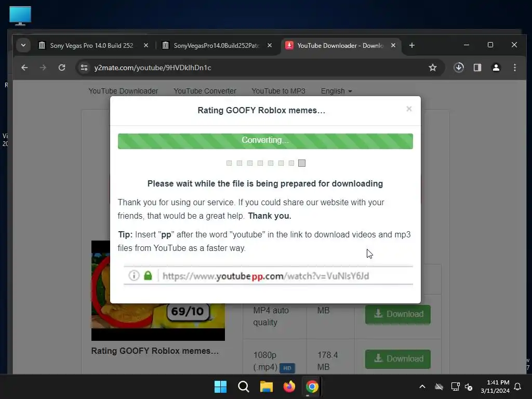Toggle Chrome side panel icon
532x399 pixels.
[x=477, y=68]
